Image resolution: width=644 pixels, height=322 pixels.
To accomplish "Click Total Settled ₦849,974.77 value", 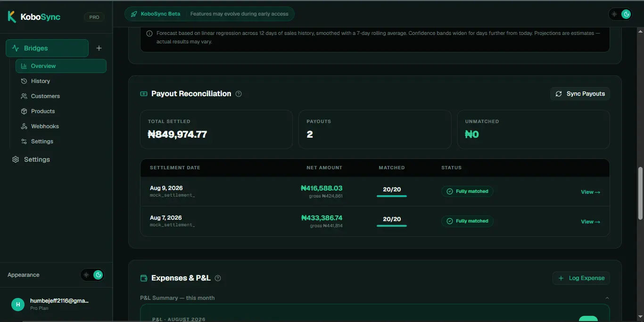I will [177, 134].
